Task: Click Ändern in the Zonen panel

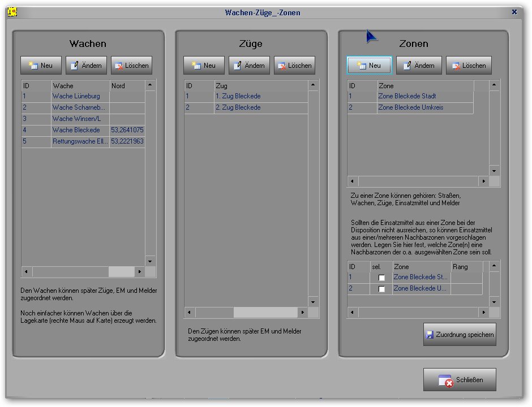Action: [x=419, y=66]
